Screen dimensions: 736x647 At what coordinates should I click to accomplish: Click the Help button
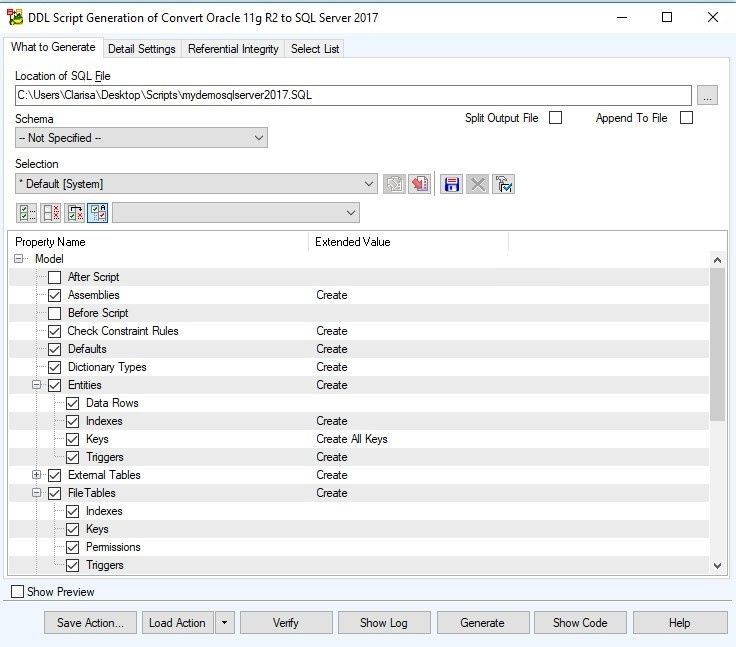pos(680,623)
